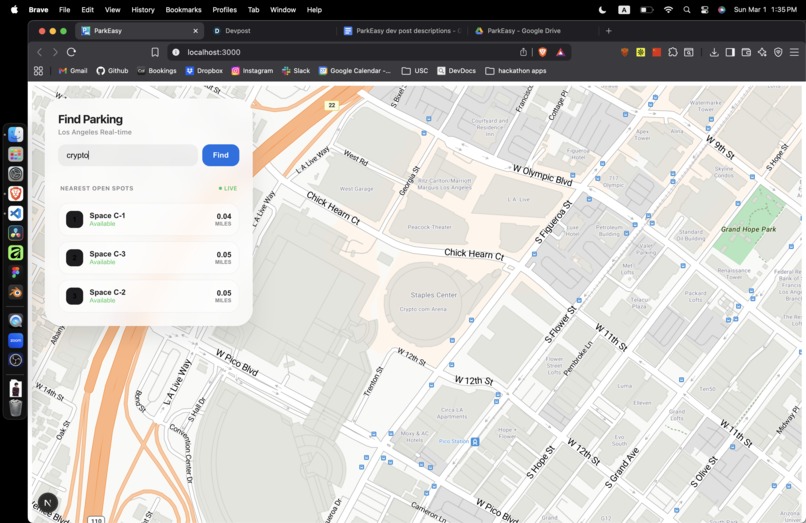Open the Bookmarks menu
This screenshot has width=806, height=523.
coord(184,10)
